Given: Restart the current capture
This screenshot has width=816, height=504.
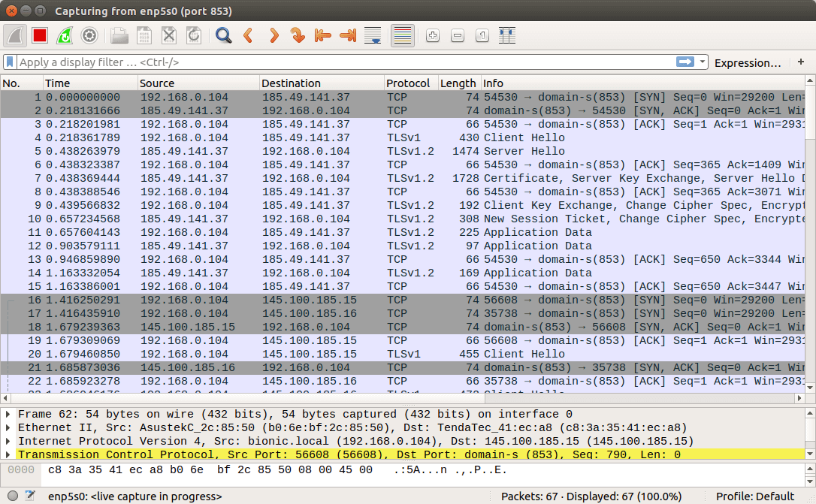Looking at the screenshot, I should click(65, 35).
